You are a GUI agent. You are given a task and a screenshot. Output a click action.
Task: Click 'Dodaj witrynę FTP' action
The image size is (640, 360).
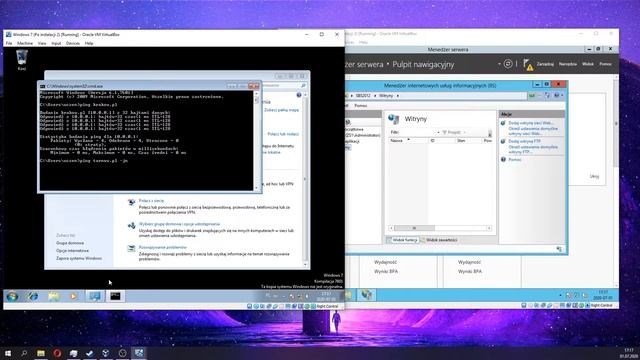point(524,141)
